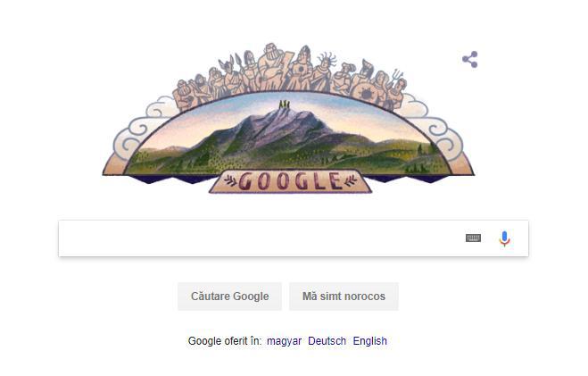This screenshot has width=588, height=376.
Task: Click the figure with radiating spiky hair
Action: click(323, 72)
